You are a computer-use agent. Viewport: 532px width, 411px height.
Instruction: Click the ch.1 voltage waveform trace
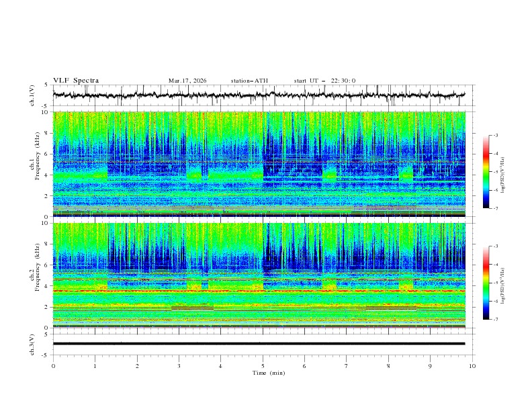(259, 95)
